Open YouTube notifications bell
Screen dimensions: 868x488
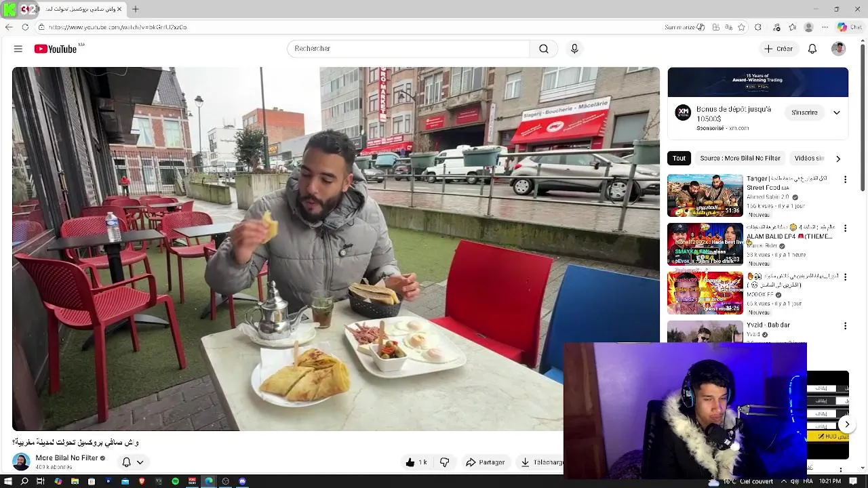pyautogui.click(x=812, y=49)
